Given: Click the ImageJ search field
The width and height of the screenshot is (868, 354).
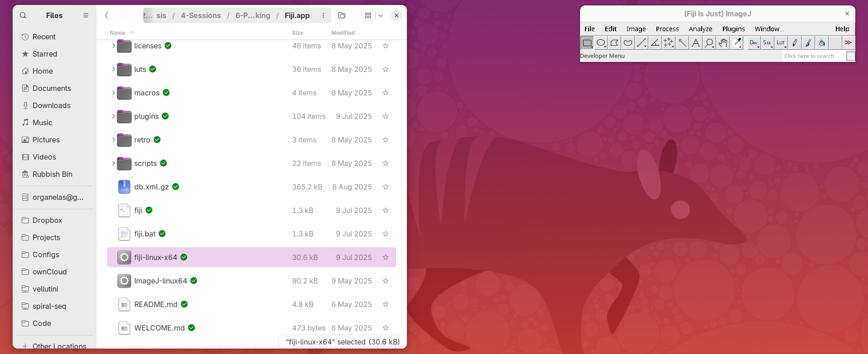Looking at the screenshot, I should click(813, 56).
